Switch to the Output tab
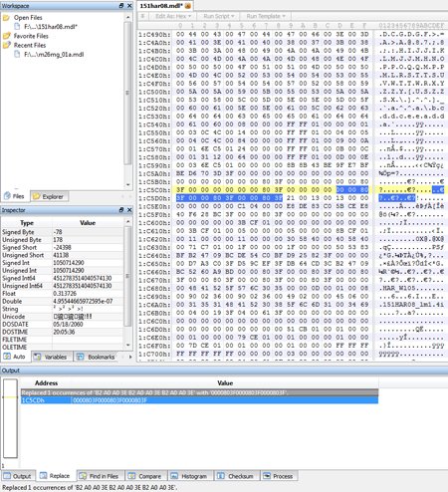This screenshot has width=448, height=492. (x=17, y=476)
